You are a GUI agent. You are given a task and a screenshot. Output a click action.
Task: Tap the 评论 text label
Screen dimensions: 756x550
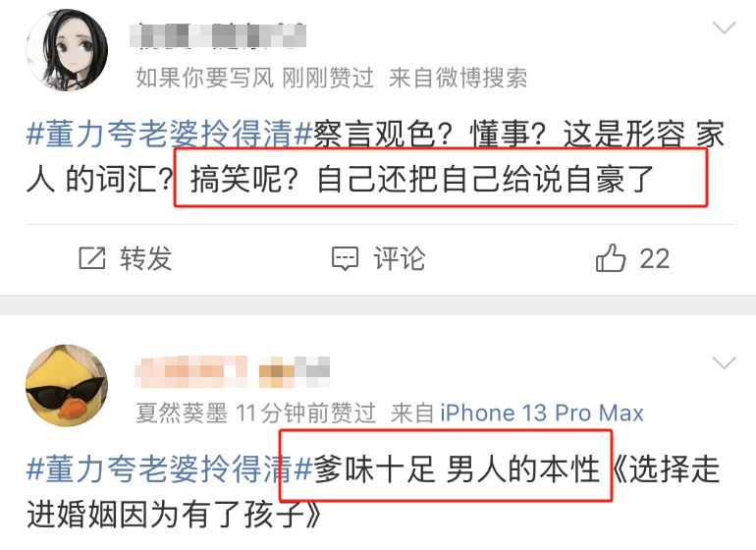pos(400,258)
